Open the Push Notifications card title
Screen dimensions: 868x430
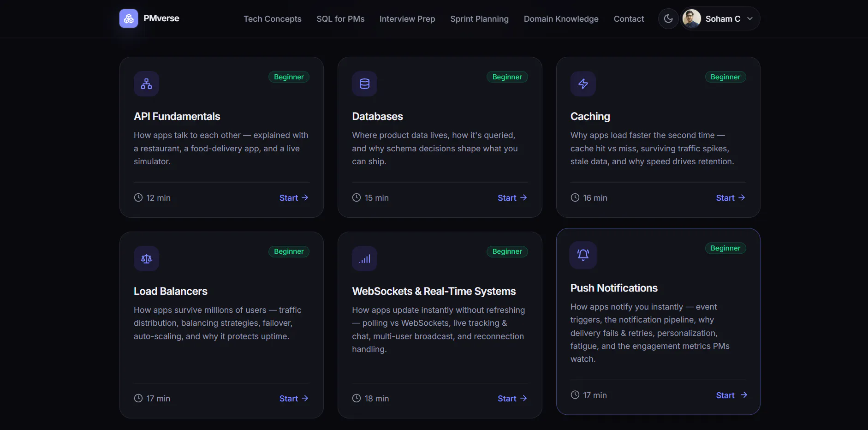pos(614,288)
